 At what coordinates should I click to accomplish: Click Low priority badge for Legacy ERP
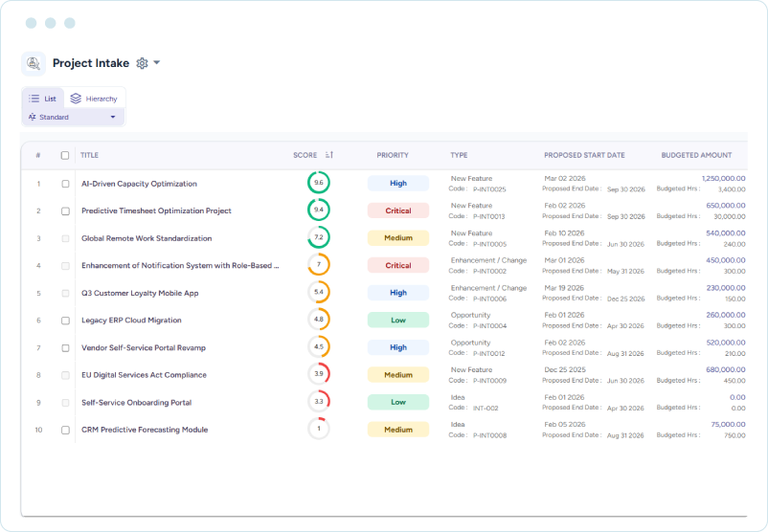[x=398, y=321]
